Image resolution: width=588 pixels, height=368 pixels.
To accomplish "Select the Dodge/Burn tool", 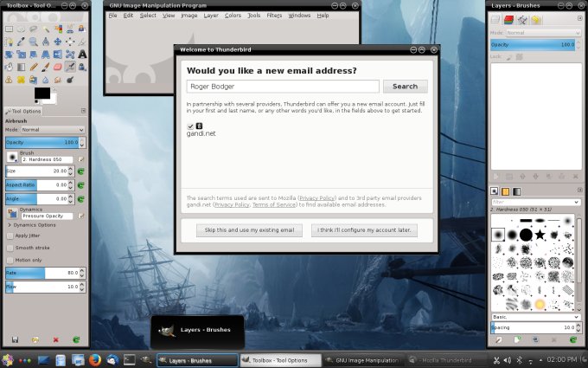I will point(70,80).
